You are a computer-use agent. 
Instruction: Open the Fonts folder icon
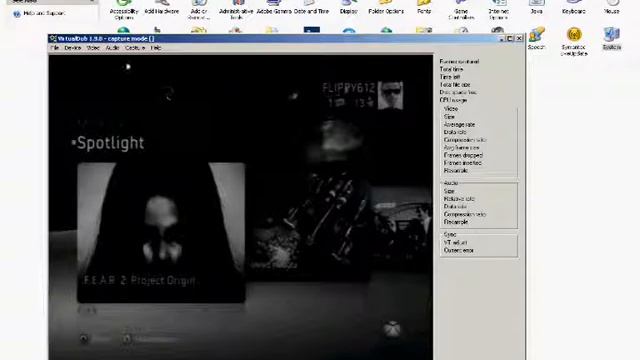[x=424, y=7]
